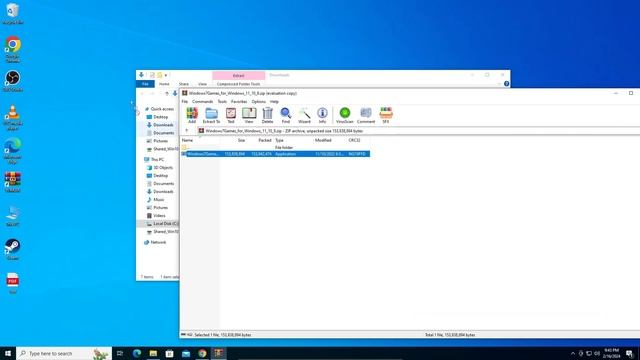Open the Tools menu in WinRAR
This screenshot has height=360, width=640.
coord(222,102)
